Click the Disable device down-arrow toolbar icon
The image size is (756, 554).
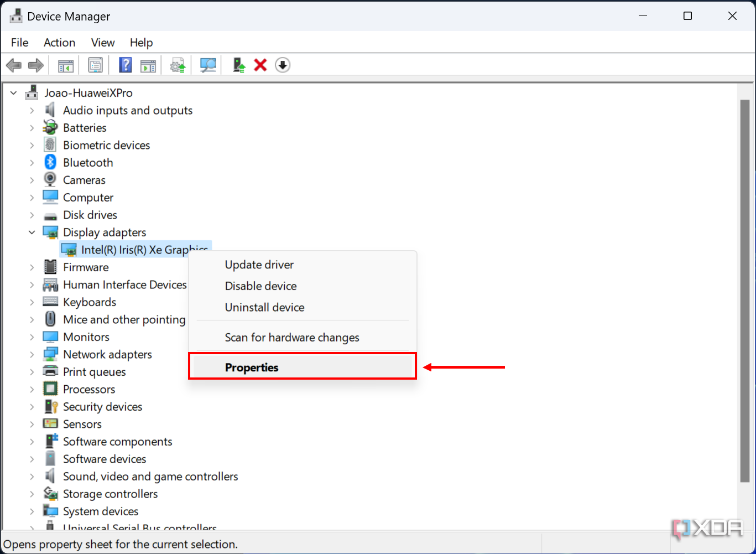point(283,65)
